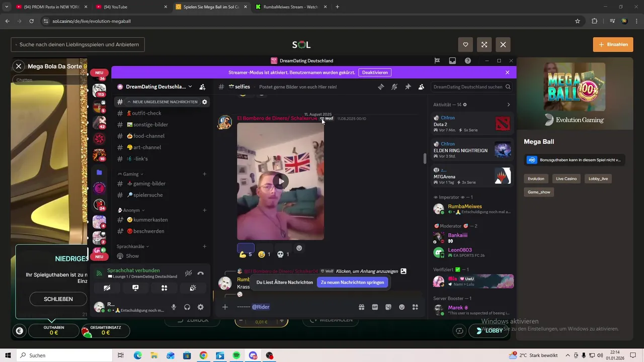644x362 pixels.
Task: Jump to new unread messages channel banner
Action: [162, 102]
